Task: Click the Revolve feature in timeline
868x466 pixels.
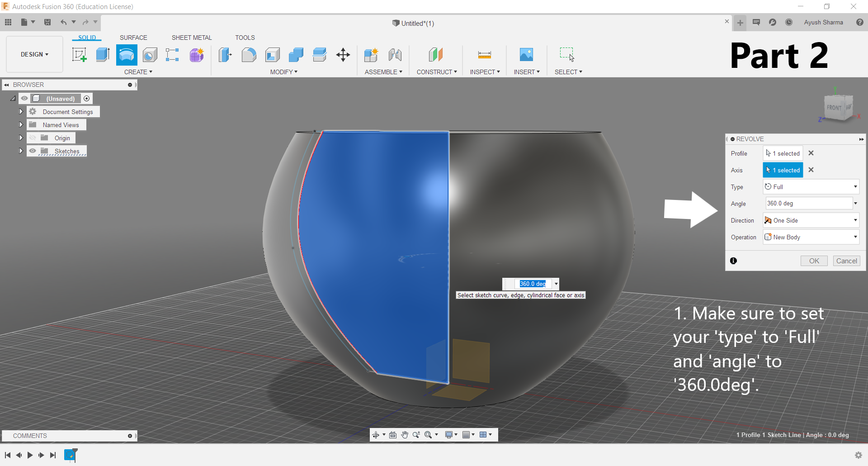Action: (x=71, y=455)
